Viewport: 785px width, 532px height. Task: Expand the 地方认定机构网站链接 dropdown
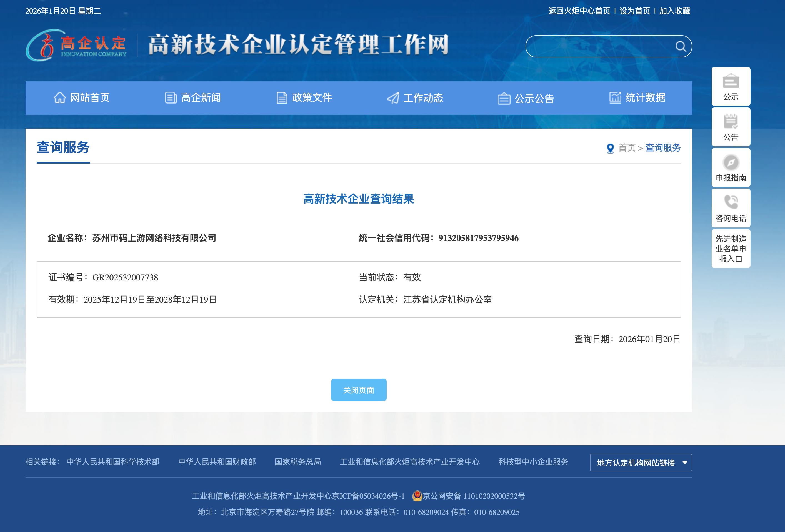[x=641, y=463]
